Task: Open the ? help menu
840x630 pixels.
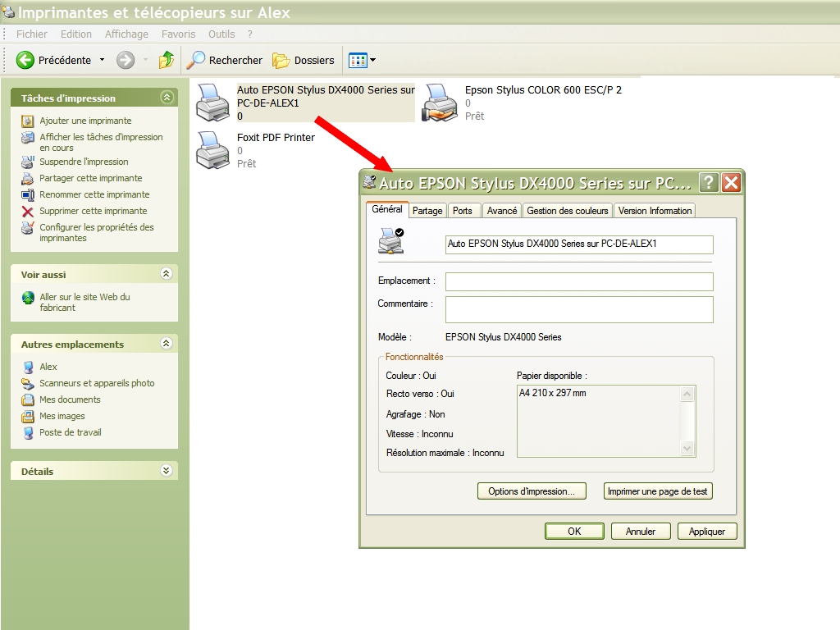Action: [249, 34]
